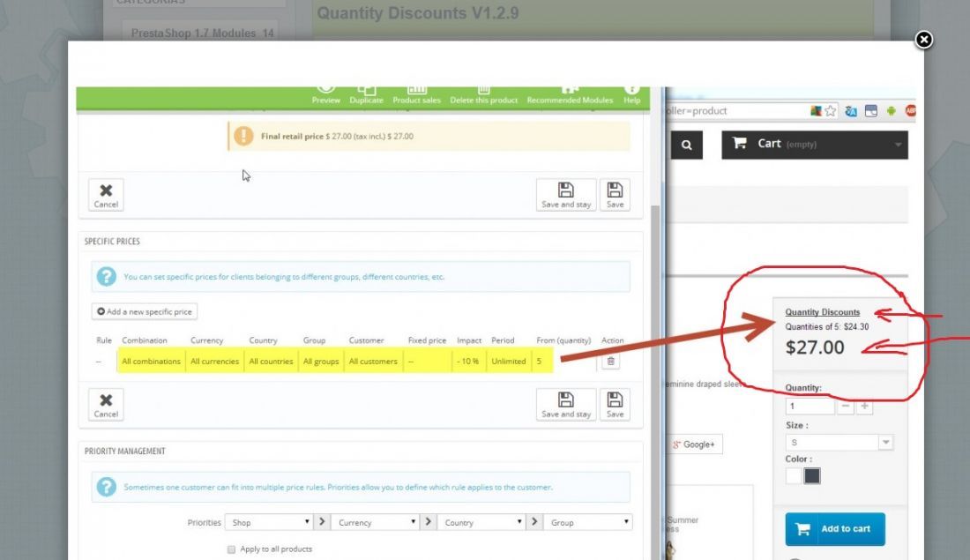Open Help in the green toolbar
Screen dimensions: 970x560
(x=631, y=95)
